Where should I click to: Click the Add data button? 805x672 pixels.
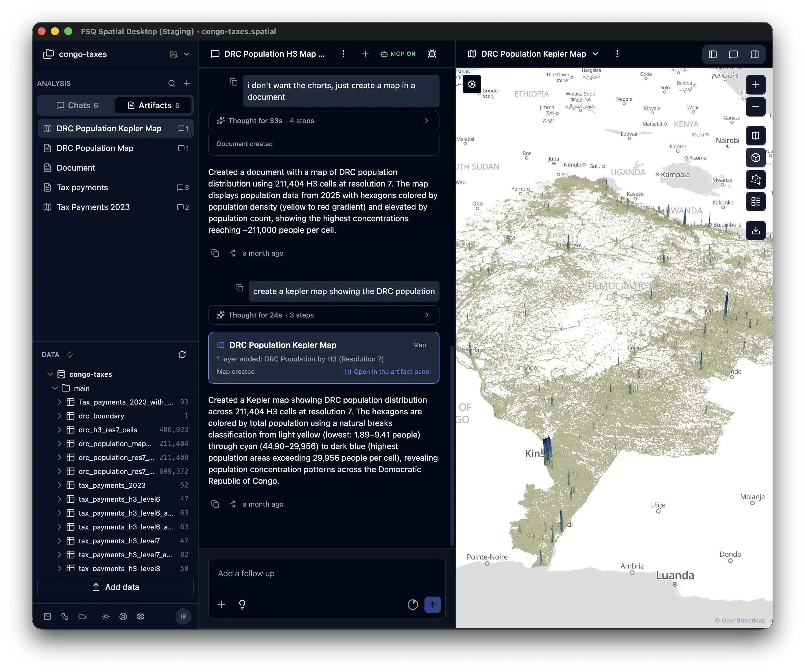(x=115, y=587)
